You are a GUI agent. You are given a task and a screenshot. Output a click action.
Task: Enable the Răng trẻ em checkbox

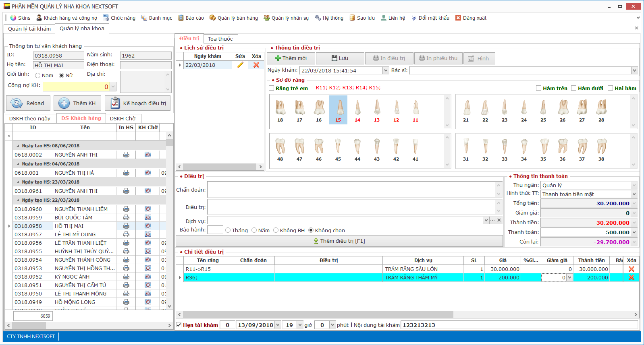coord(272,88)
